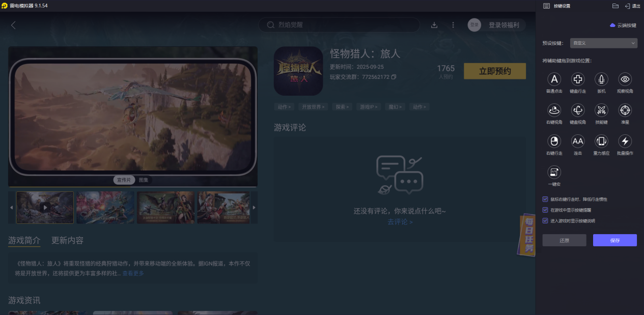Image resolution: width=644 pixels, height=315 pixels.
Task: Open the 云端按键 cloud keymap link
Action: [623, 25]
